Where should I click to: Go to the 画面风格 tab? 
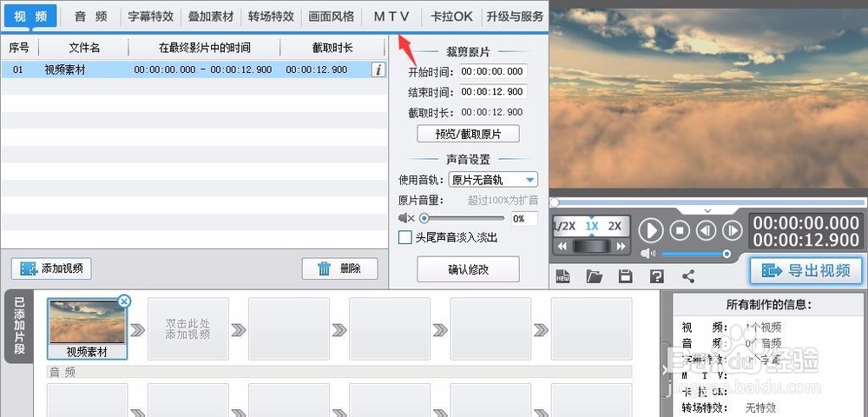click(331, 17)
